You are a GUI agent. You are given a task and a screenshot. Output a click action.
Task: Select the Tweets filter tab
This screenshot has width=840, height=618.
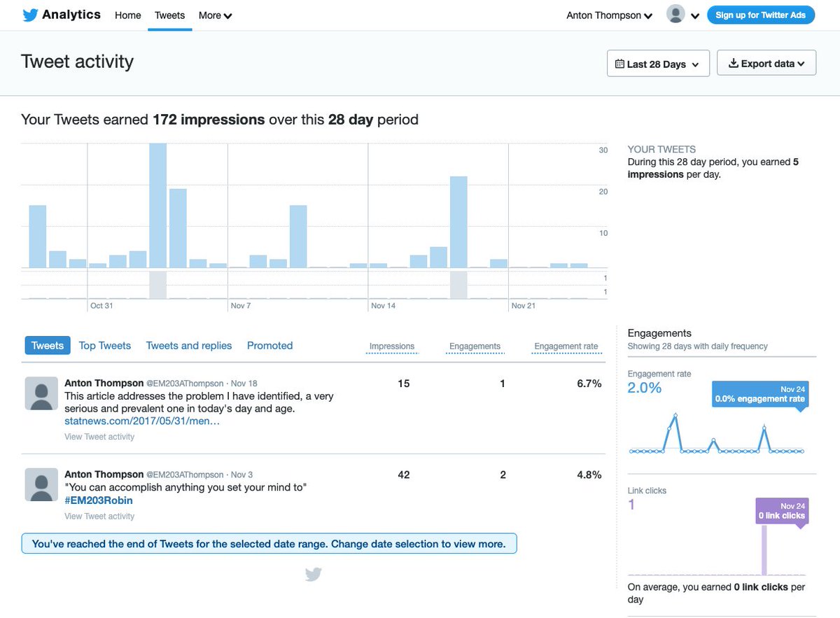(x=48, y=346)
